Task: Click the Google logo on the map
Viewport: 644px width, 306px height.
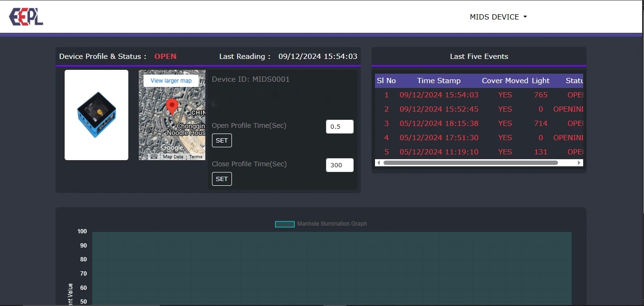Action: (x=172, y=148)
